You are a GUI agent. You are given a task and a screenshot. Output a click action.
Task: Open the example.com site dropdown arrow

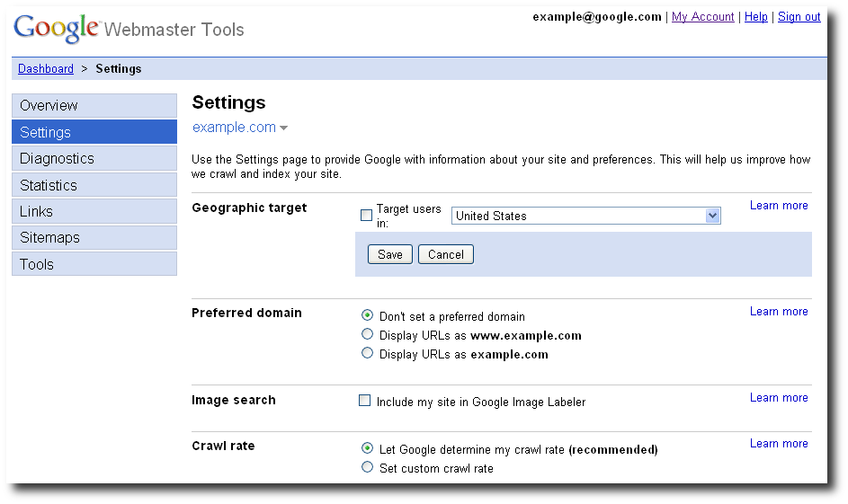[284, 128]
